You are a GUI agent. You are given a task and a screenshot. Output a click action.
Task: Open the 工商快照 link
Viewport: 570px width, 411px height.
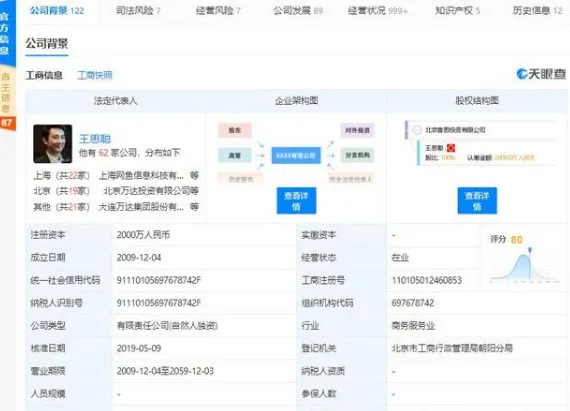tap(95, 75)
